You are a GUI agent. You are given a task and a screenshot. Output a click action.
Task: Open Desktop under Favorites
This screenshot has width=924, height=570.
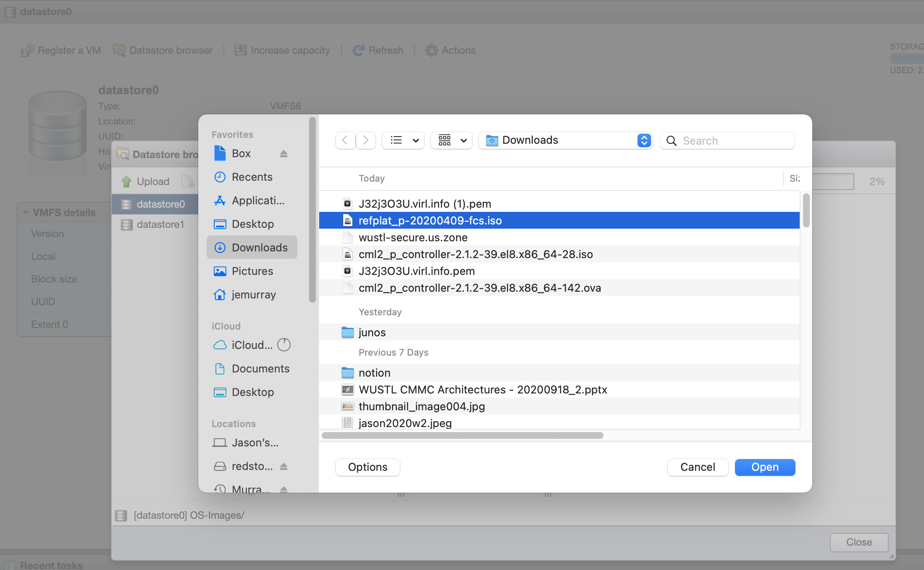pyautogui.click(x=252, y=224)
